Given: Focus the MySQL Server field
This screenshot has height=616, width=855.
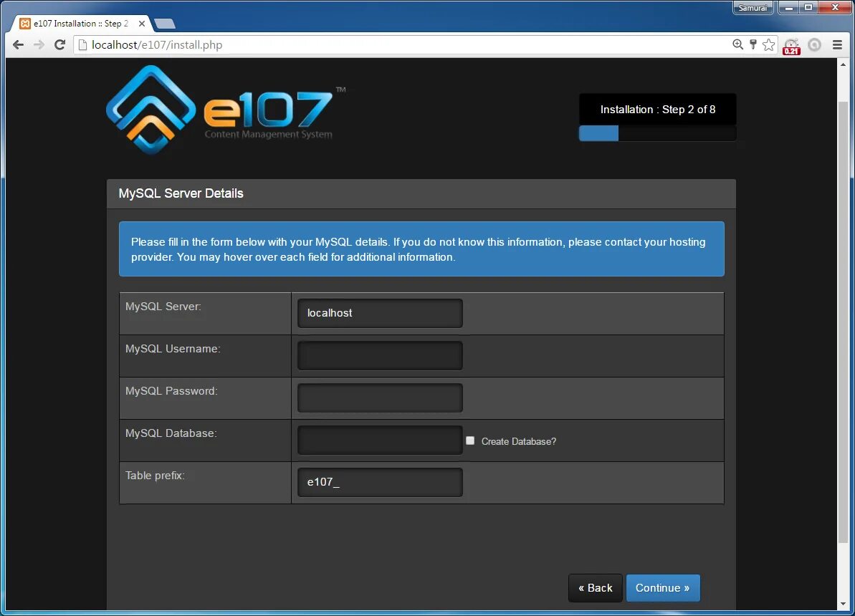Looking at the screenshot, I should click(x=380, y=313).
